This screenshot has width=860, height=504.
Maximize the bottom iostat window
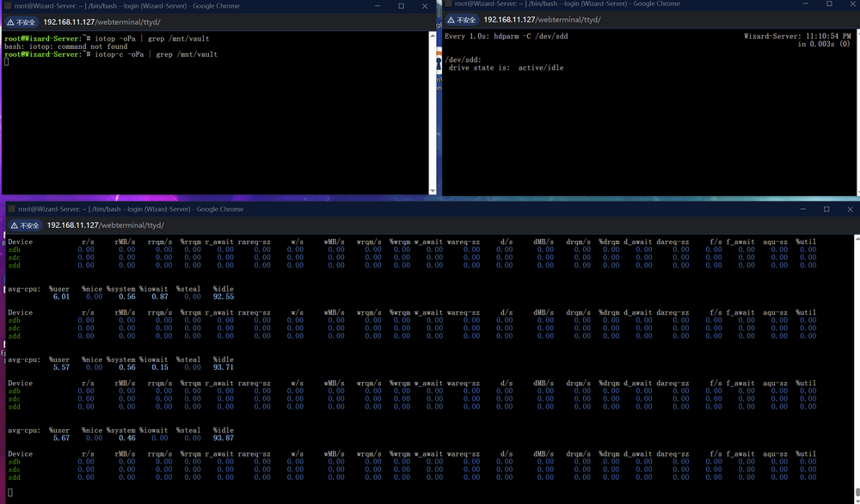tap(826, 209)
